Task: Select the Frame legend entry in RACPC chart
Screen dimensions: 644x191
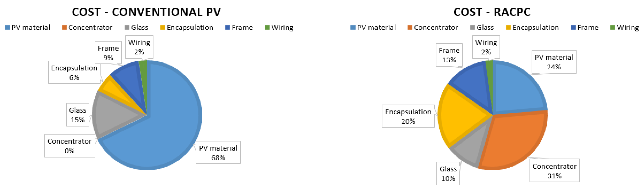Action: 584,27
